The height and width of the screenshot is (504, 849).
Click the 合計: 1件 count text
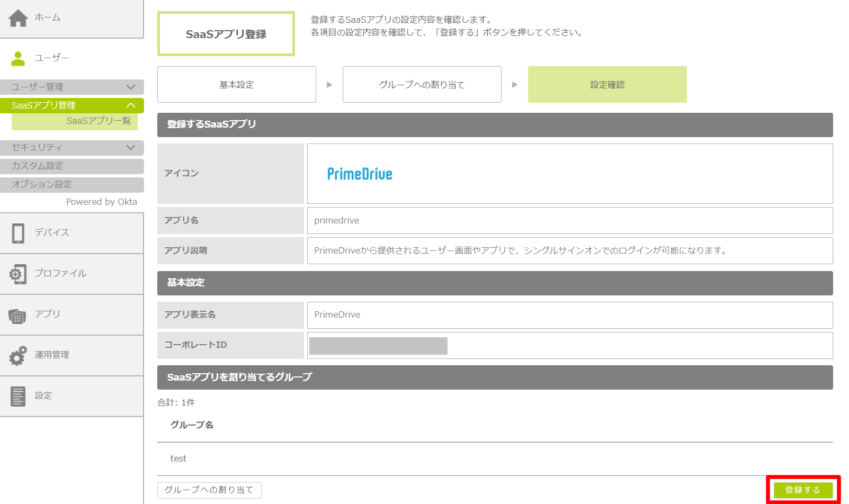click(x=176, y=403)
